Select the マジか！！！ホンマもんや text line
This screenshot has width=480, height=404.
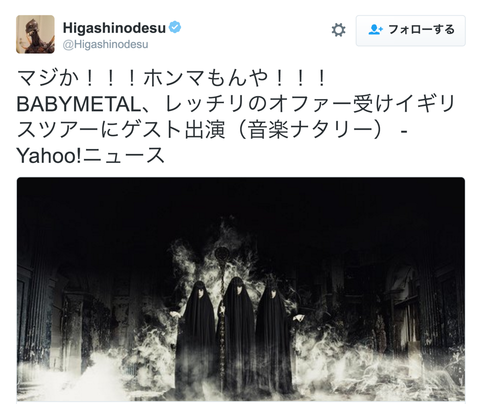coord(171,78)
